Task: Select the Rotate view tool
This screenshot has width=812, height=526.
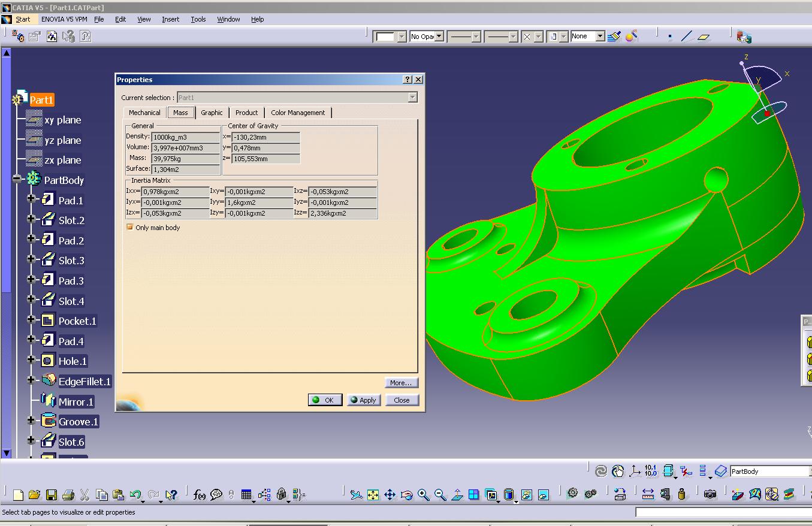Action: tap(406, 495)
